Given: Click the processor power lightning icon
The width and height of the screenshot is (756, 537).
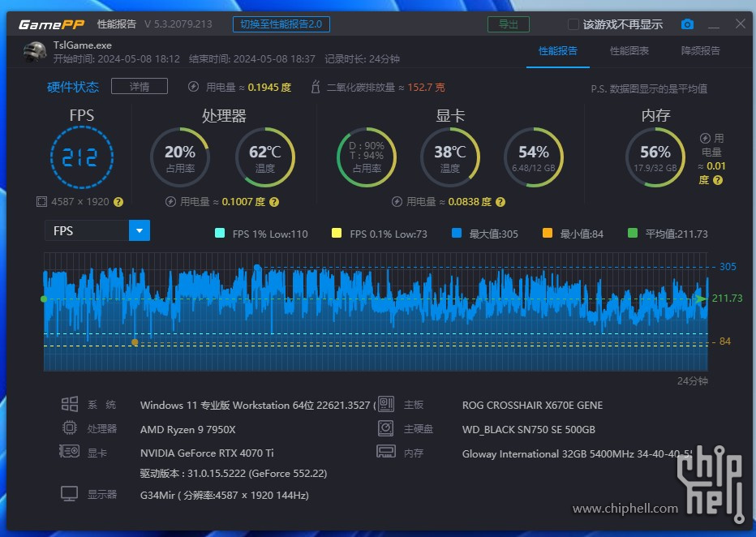Looking at the screenshot, I should (x=170, y=201).
